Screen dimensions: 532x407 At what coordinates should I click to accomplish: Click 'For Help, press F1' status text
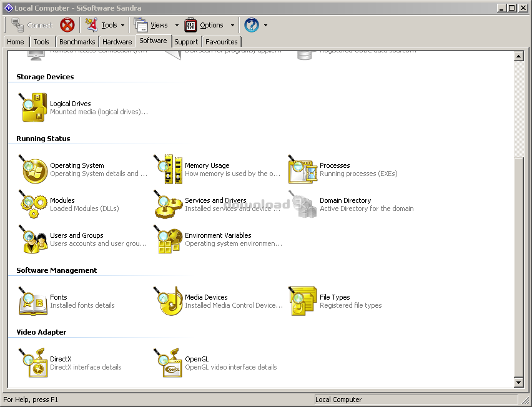pos(31,400)
